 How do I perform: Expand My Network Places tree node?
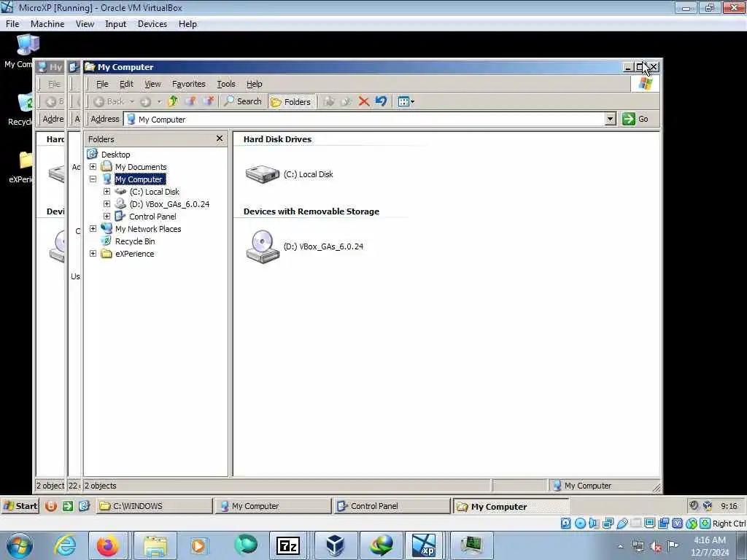93,228
